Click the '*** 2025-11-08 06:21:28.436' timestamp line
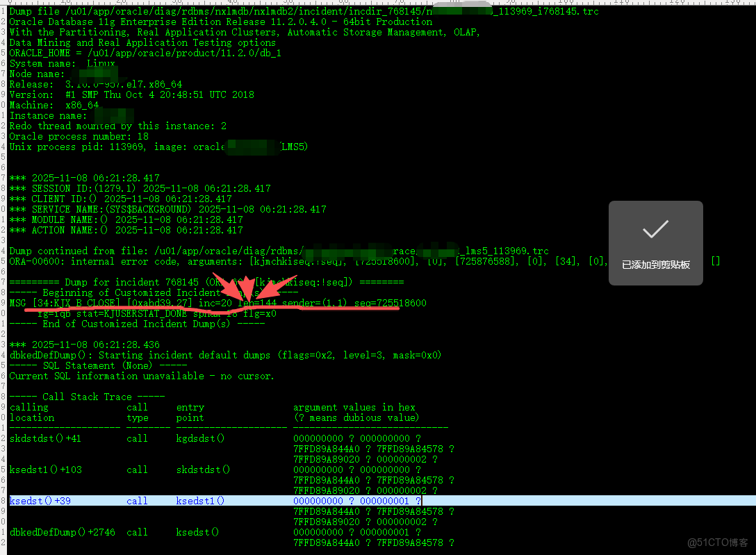The width and height of the screenshot is (756, 555). pyautogui.click(x=84, y=345)
